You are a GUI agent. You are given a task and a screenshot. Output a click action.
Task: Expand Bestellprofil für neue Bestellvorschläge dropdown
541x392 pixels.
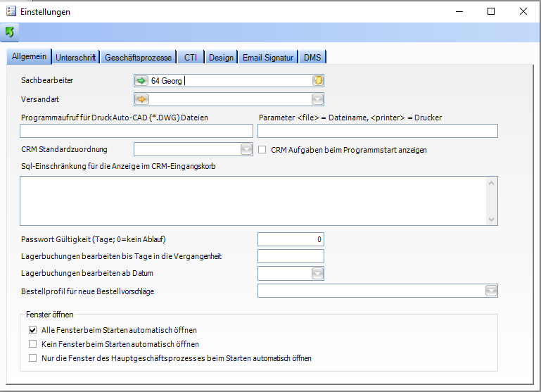[x=491, y=291]
